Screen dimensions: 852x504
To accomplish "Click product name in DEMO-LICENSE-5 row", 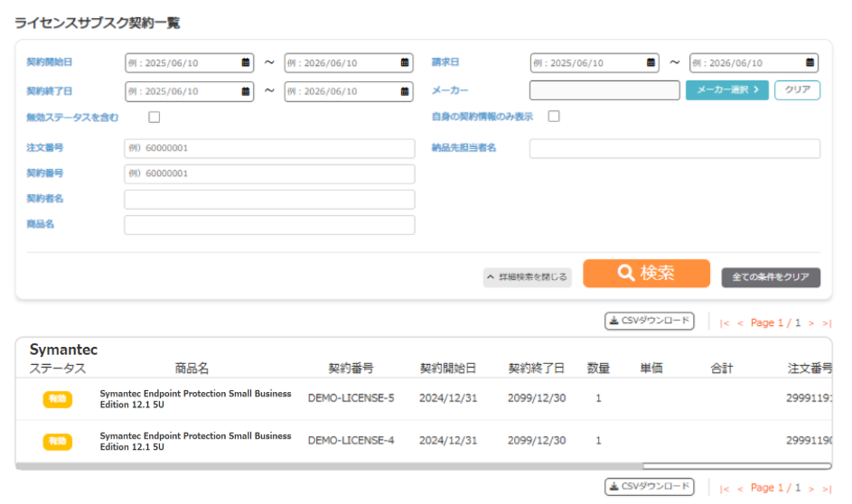I will [x=196, y=399].
